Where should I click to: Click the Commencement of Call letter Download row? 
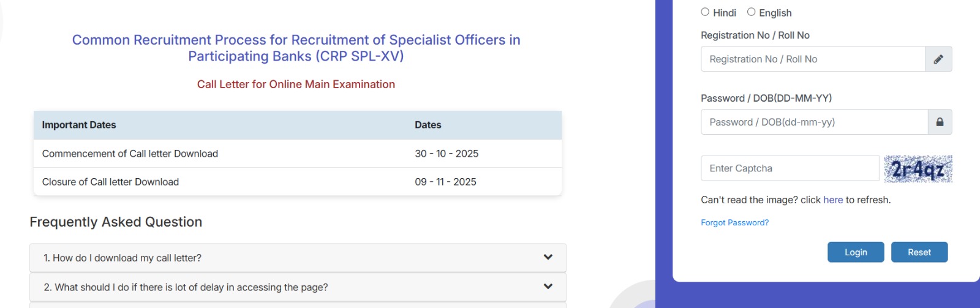(130, 154)
